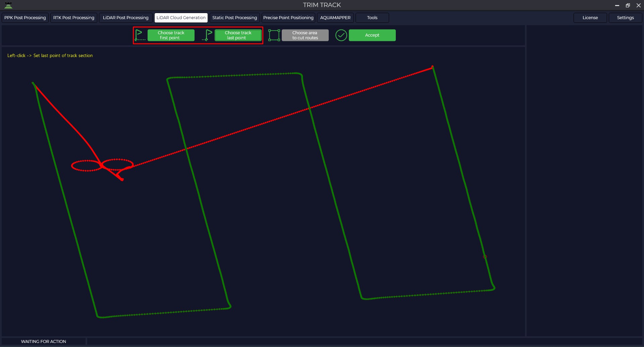Select Choose area to cut routes button
The image size is (644, 347).
click(x=305, y=35)
